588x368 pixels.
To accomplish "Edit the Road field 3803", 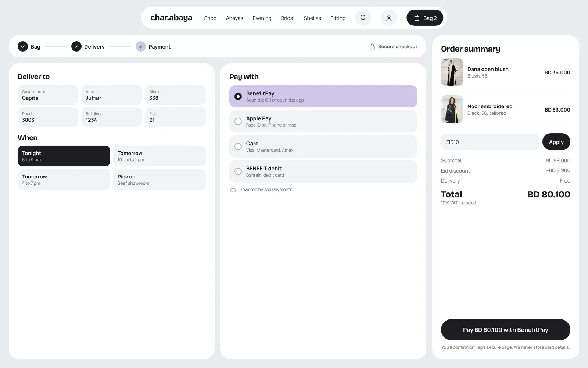I will 48,117.
